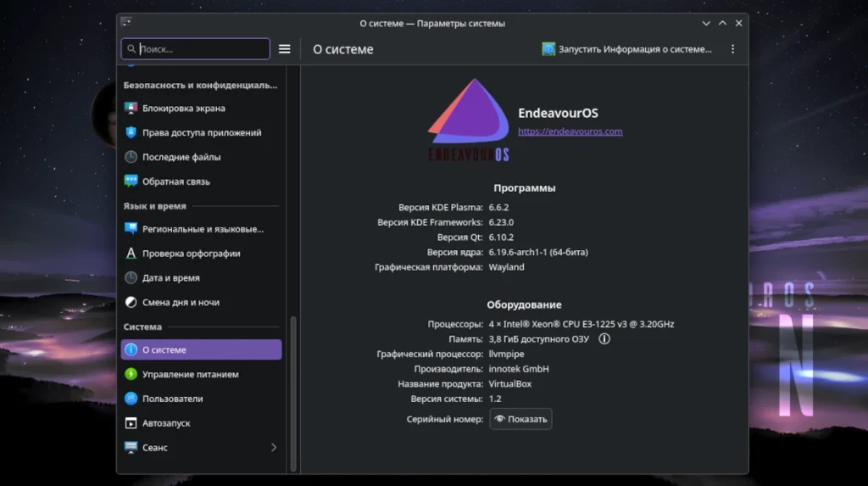Click the memory info circle icon

pyautogui.click(x=604, y=338)
